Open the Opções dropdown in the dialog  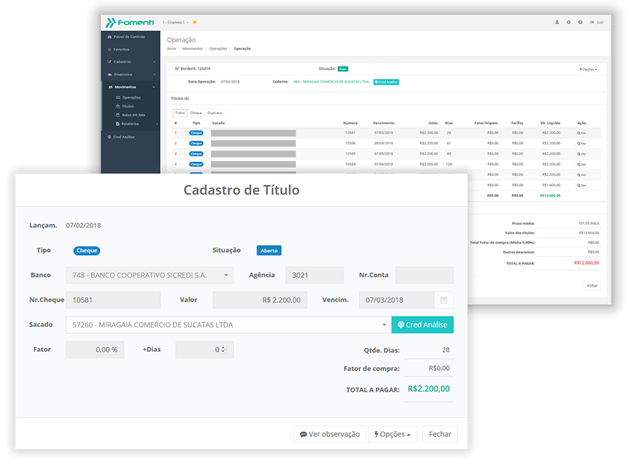[393, 434]
